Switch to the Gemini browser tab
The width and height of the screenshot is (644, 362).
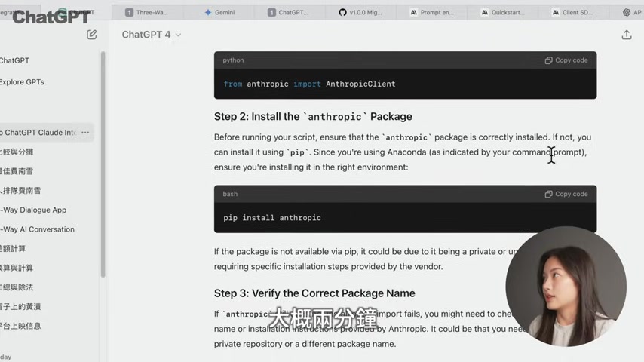219,12
